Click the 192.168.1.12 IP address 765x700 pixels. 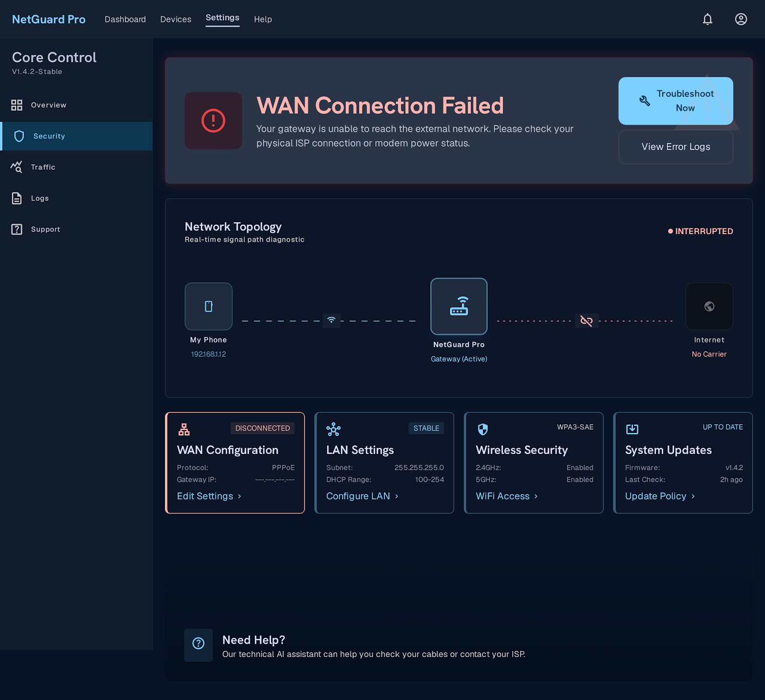[x=208, y=354]
